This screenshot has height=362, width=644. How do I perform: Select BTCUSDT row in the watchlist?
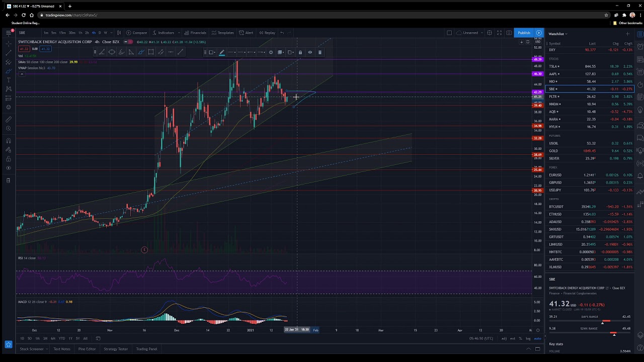(x=590, y=207)
